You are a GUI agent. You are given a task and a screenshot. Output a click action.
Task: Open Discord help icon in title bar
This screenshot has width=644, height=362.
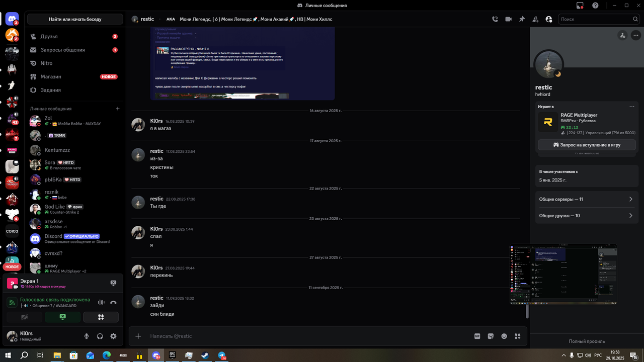pyautogui.click(x=595, y=6)
